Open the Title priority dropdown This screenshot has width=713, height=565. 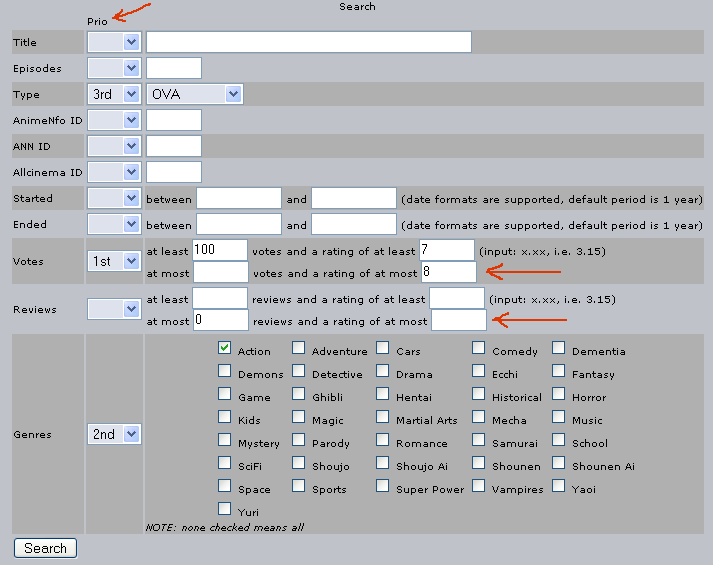(114, 42)
